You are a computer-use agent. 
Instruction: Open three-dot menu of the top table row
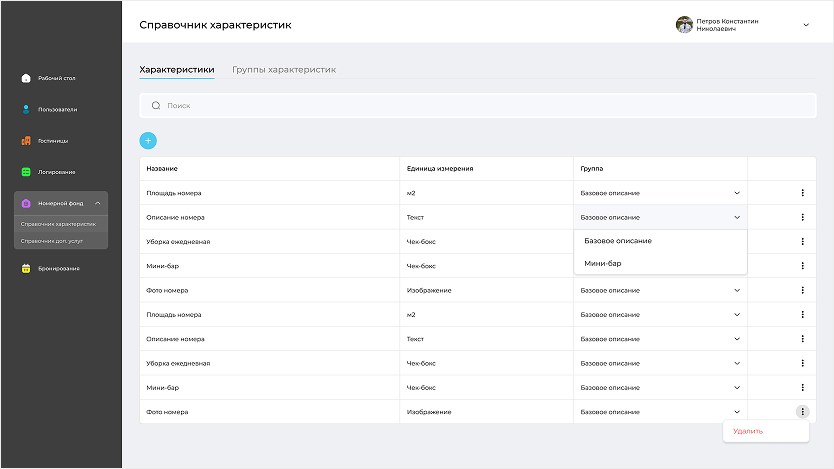802,193
